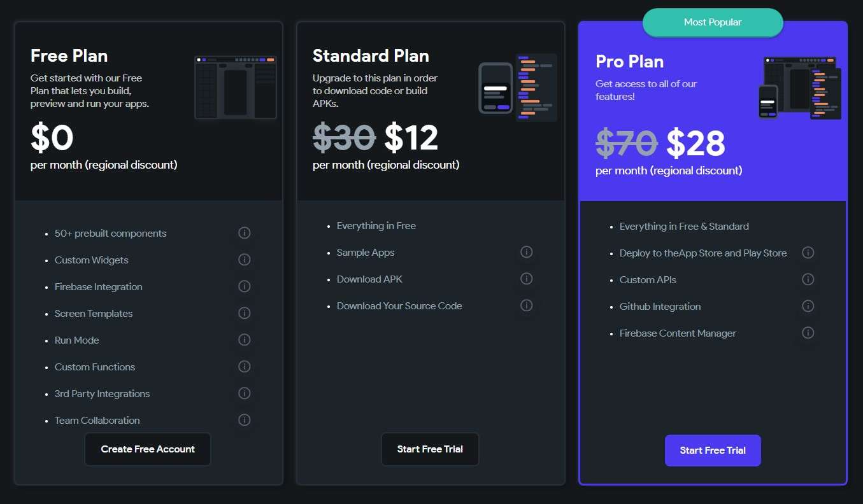The height and width of the screenshot is (504, 863).
Task: Start the Pro Plan free trial
Action: point(713,451)
